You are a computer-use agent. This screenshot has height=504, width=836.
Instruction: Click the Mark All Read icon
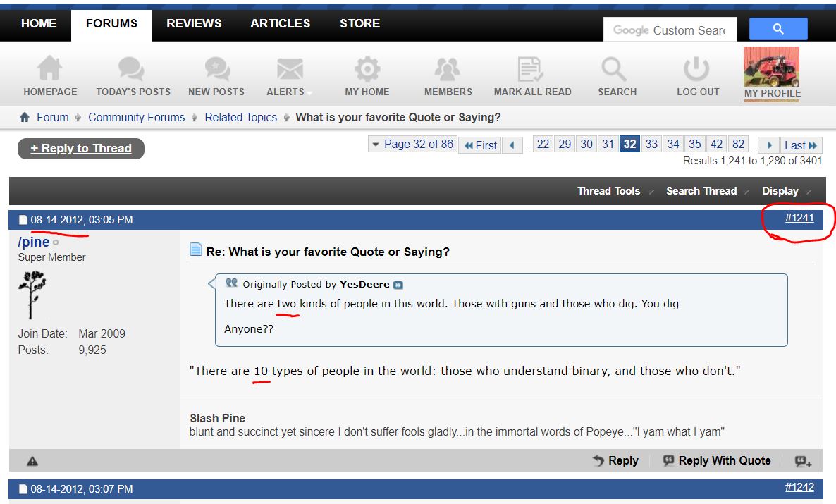tap(532, 70)
